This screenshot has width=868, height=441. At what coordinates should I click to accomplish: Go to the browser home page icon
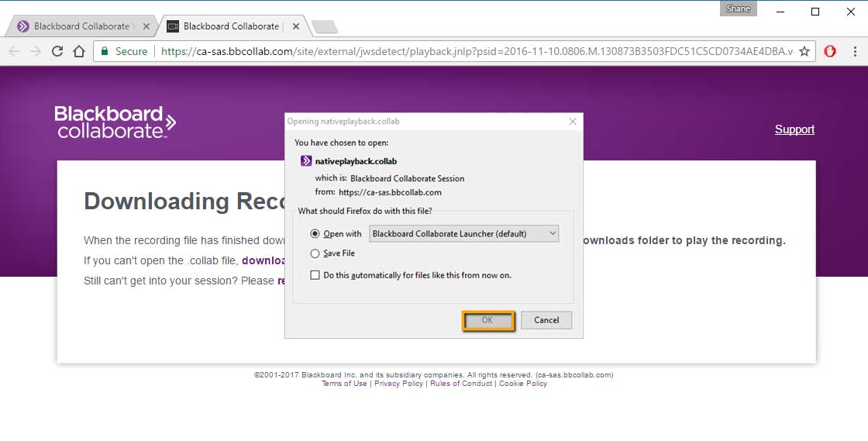79,51
